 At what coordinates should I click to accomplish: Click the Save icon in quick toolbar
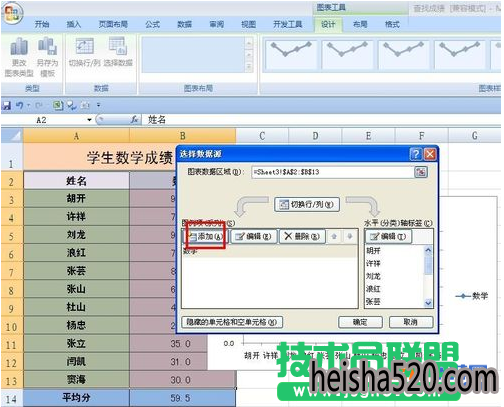click(x=6, y=106)
